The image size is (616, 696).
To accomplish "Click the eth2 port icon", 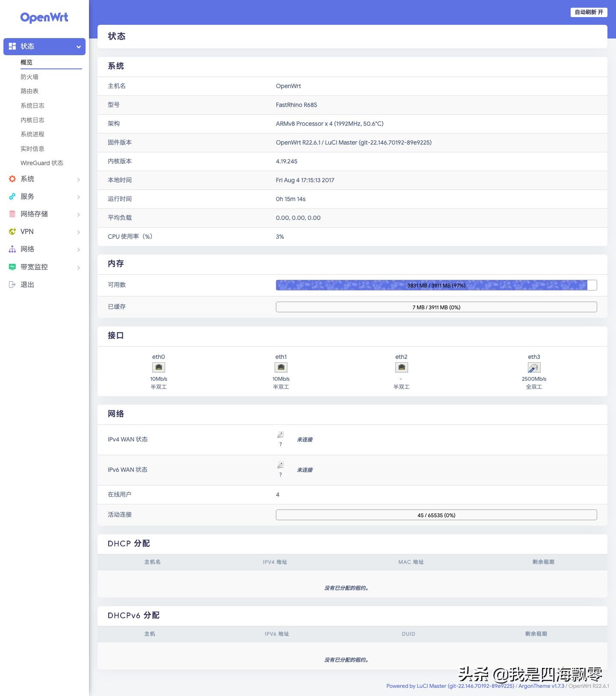I will coord(402,367).
